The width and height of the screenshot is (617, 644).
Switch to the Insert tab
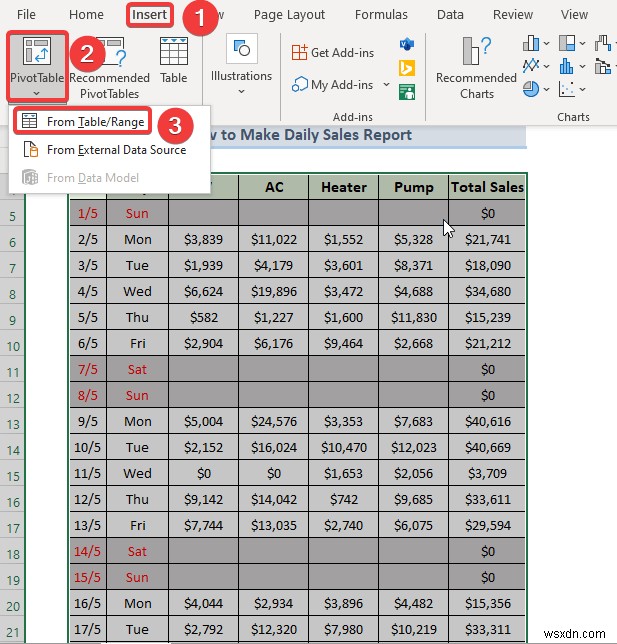150,15
